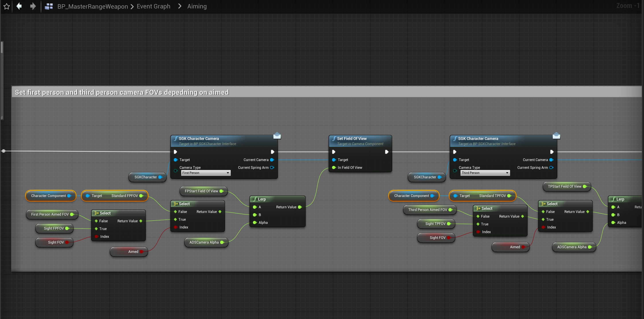Click the first Lerp node function icon
Viewport: 644px width, 319px height.
[x=255, y=199]
